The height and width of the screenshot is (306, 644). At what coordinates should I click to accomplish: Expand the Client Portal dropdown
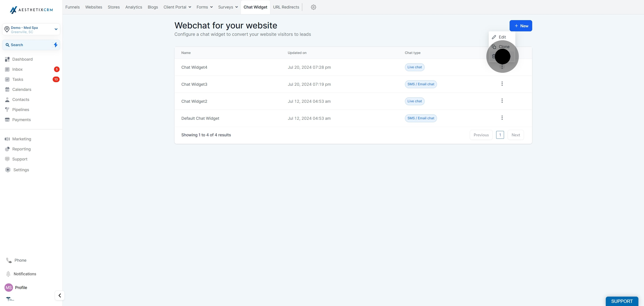click(177, 7)
